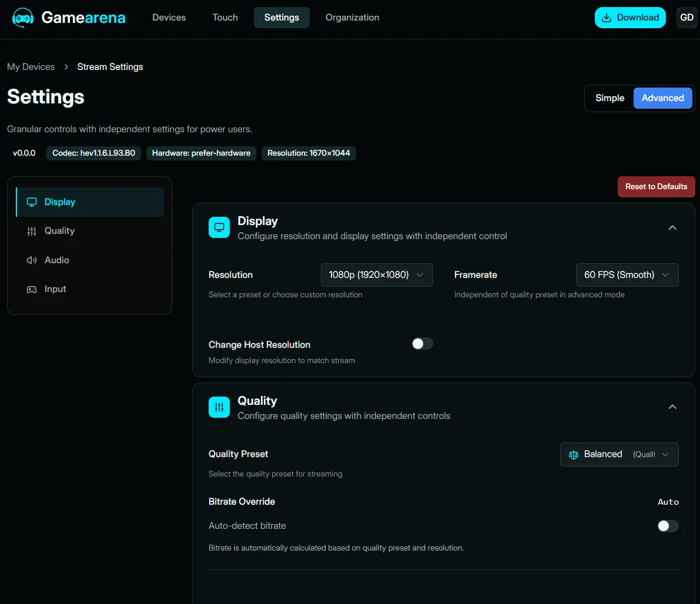The height and width of the screenshot is (604, 700).
Task: Click the Resolution: 1670×1044 badge
Action: (309, 153)
